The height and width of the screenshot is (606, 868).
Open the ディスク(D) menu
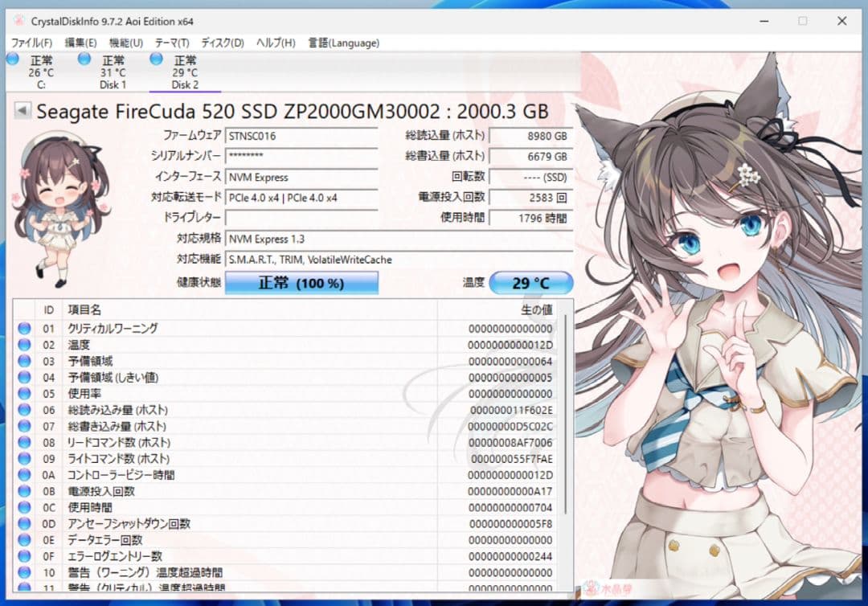tap(223, 43)
